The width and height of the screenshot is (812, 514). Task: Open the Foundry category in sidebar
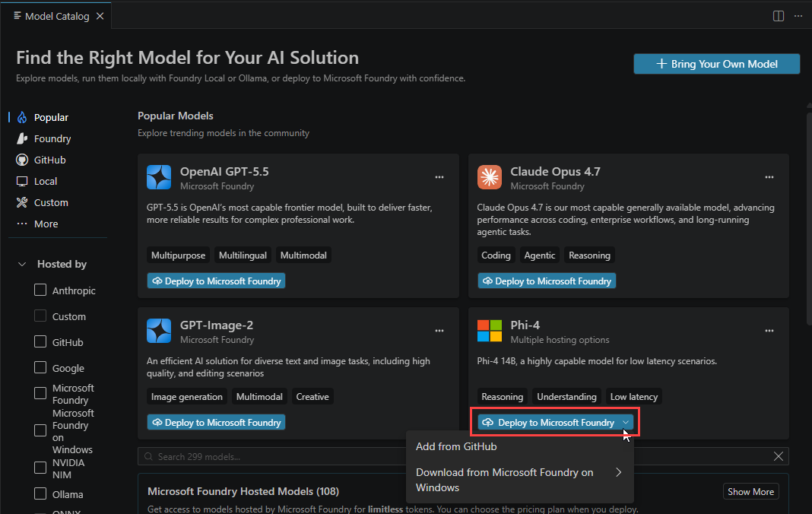pos(43,139)
